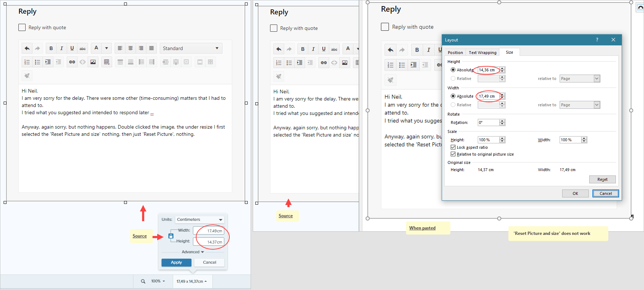644x290 pixels.
Task: Tick Reply with quote checkbox, left panel
Action: (22, 27)
